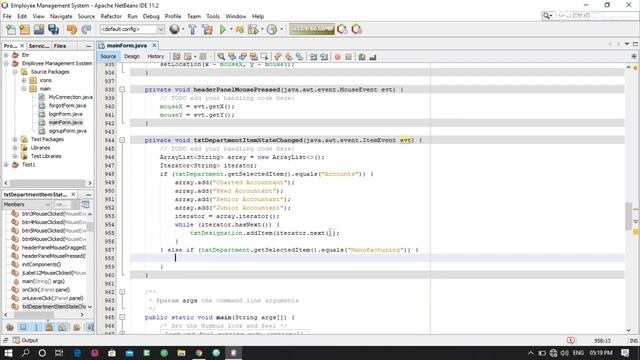
Task: Click the memory usage bar in toolbar
Action: point(312,29)
